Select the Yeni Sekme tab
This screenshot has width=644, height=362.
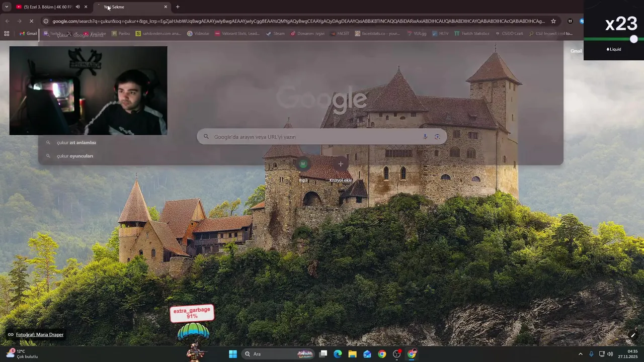(x=132, y=7)
